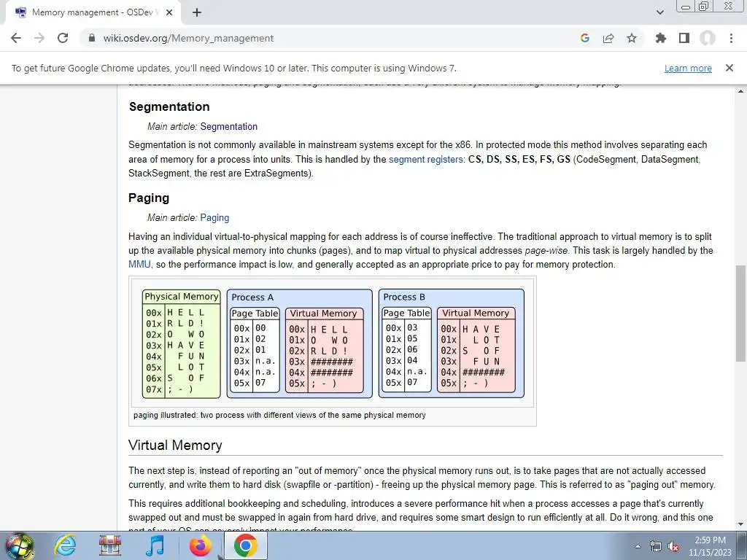Image resolution: width=747 pixels, height=560 pixels.
Task: Toggle the Chrome side panel
Action: (x=684, y=38)
